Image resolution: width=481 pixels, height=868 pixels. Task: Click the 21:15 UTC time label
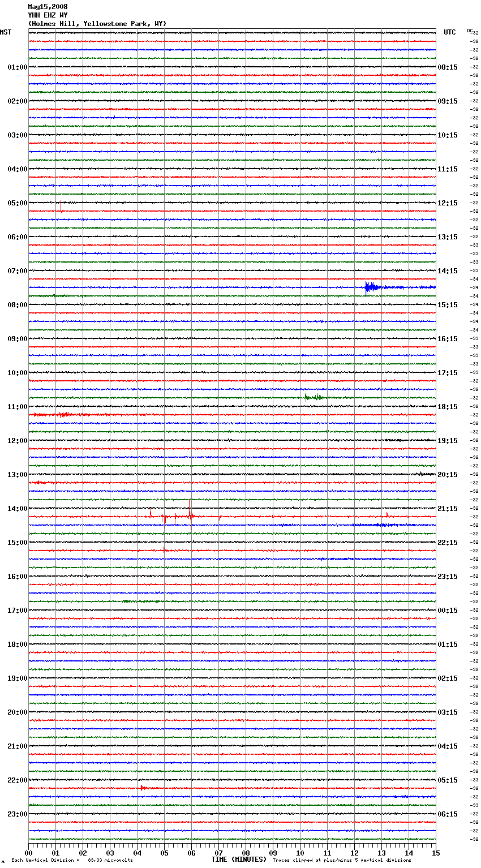[x=448, y=509]
